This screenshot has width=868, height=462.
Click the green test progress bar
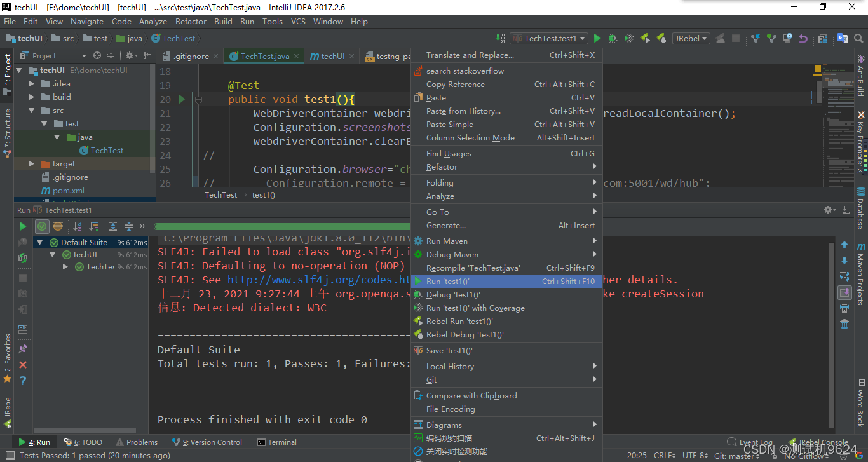[x=283, y=226]
